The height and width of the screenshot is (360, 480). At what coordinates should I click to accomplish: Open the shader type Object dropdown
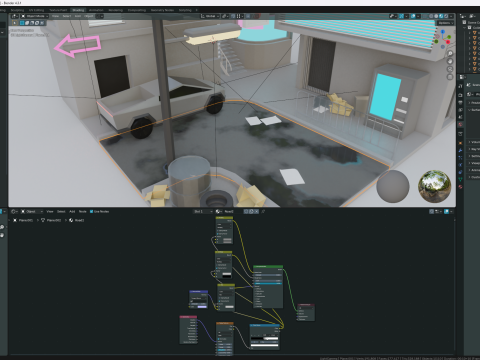click(32, 211)
